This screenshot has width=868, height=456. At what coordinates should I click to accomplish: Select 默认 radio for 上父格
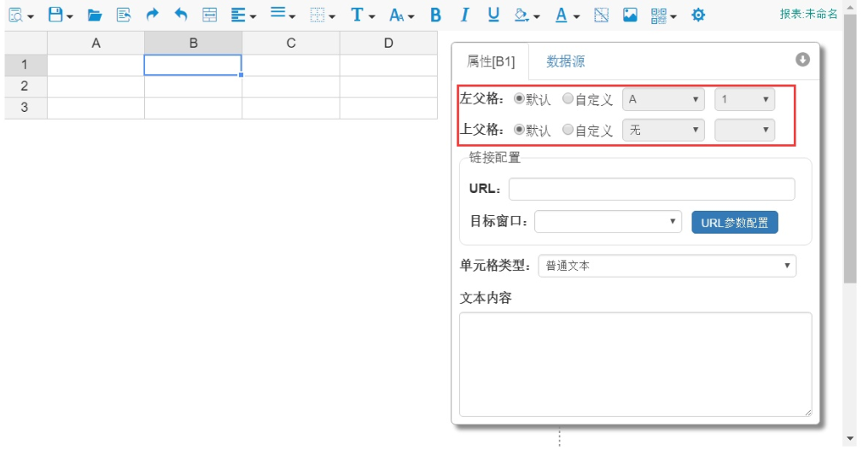pos(519,130)
